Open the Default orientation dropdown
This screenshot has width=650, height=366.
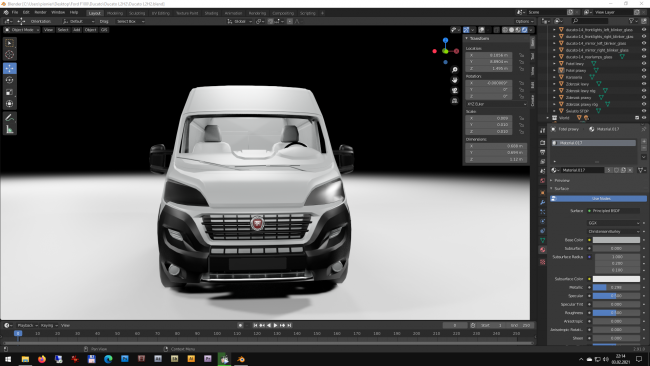click(x=78, y=21)
